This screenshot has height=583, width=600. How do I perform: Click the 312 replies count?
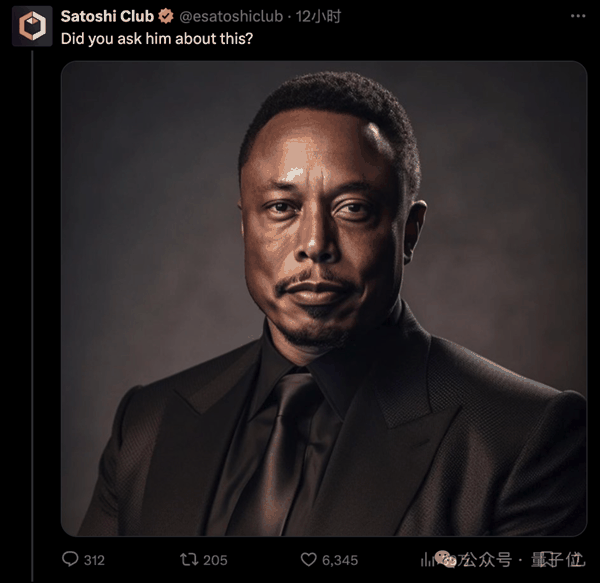pos(94,560)
